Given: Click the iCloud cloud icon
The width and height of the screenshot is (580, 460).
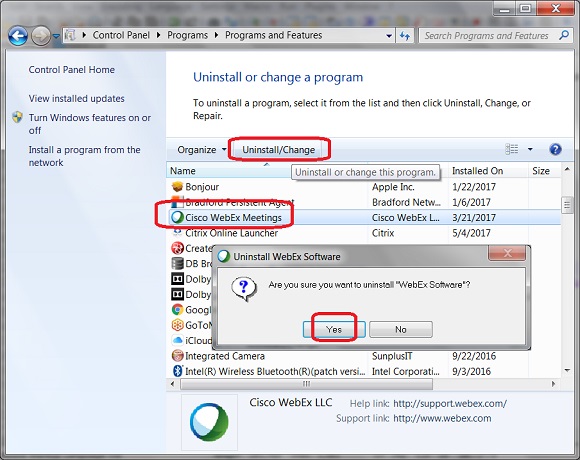Looking at the screenshot, I should click(177, 340).
